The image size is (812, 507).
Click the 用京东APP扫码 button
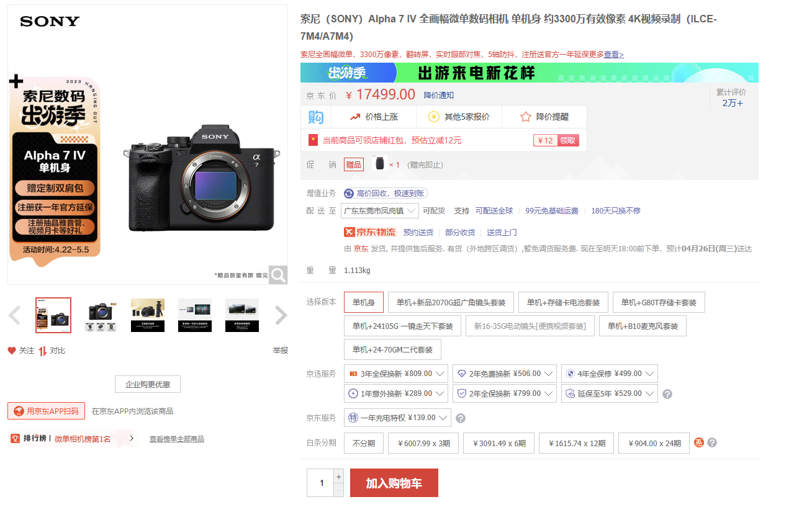(x=46, y=411)
